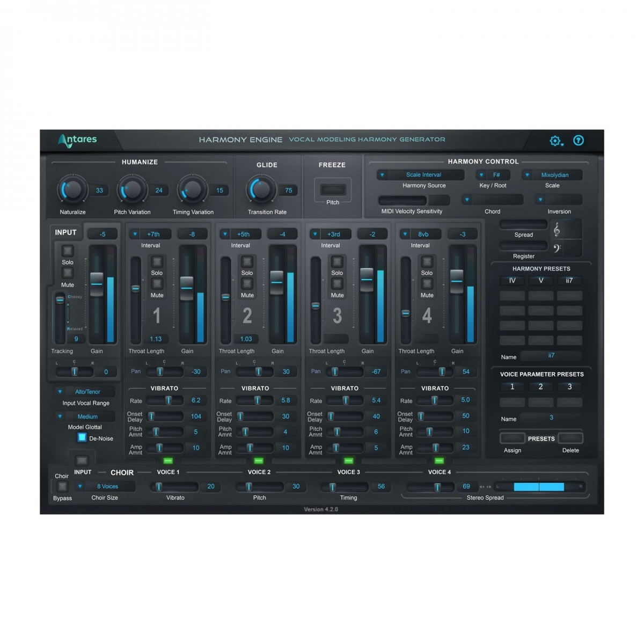The width and height of the screenshot is (644, 644).
Task: Open the Mixolydian Scale dropdown
Action: (552, 175)
